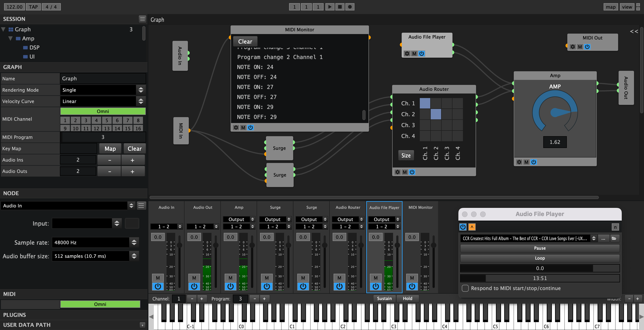The image size is (644, 330).
Task: Click the Clear button in MIDI Monitor
Action: [245, 41]
